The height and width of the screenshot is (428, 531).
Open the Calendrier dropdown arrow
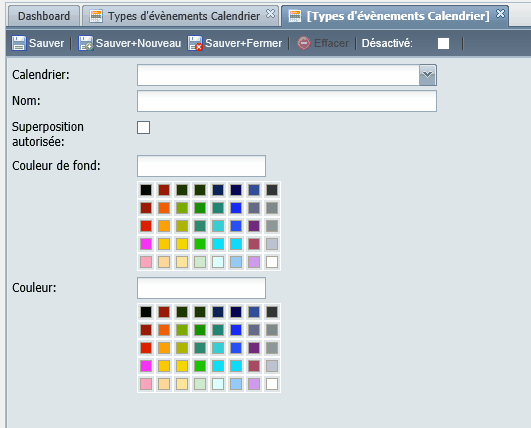[x=427, y=75]
